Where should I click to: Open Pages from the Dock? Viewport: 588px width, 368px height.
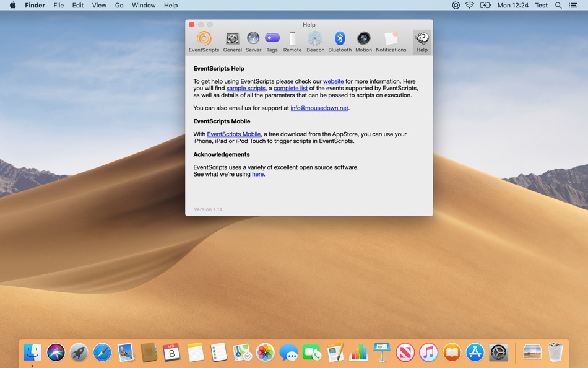point(335,353)
